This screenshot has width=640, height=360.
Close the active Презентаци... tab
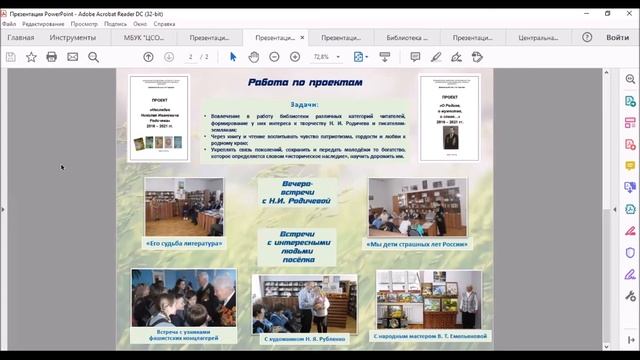click(x=302, y=38)
